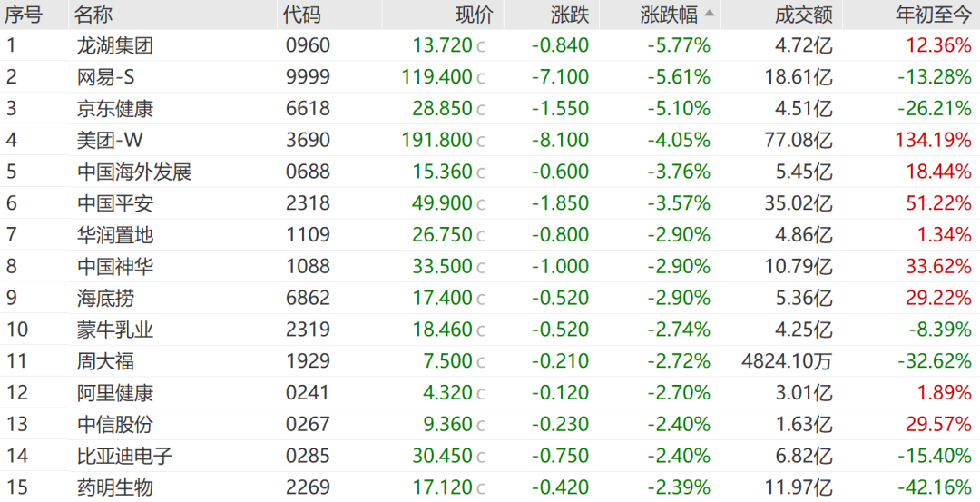Click the 涨跌 column header
Image resolution: width=980 pixels, height=502 pixels.
pos(570,15)
